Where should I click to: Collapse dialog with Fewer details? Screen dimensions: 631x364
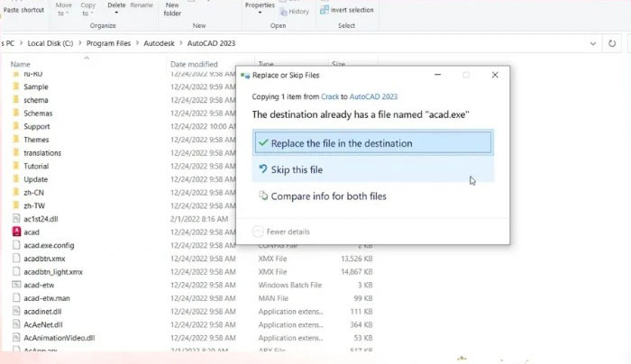[x=281, y=232]
